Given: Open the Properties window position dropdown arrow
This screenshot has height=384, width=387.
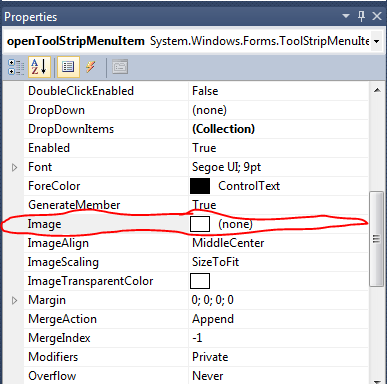Looking at the screenshot, I should pos(346,16).
